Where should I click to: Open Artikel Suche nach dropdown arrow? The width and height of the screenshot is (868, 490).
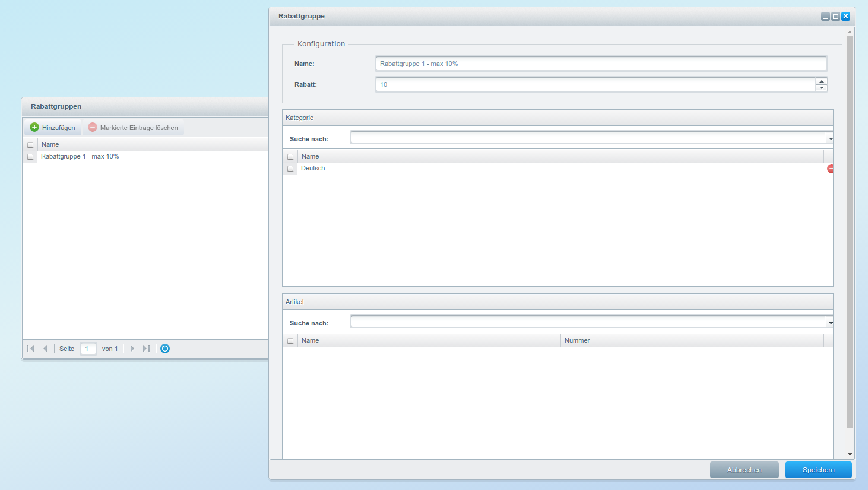(x=830, y=323)
